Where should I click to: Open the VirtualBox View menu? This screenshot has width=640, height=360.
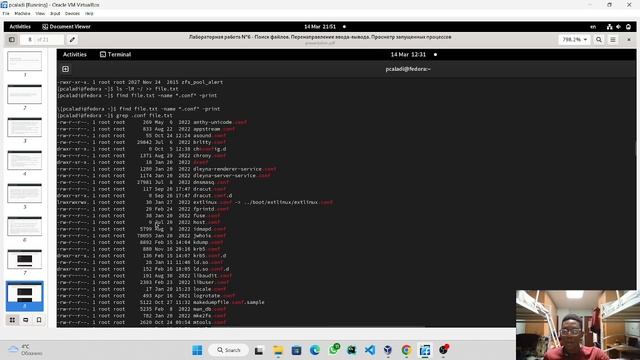point(40,13)
